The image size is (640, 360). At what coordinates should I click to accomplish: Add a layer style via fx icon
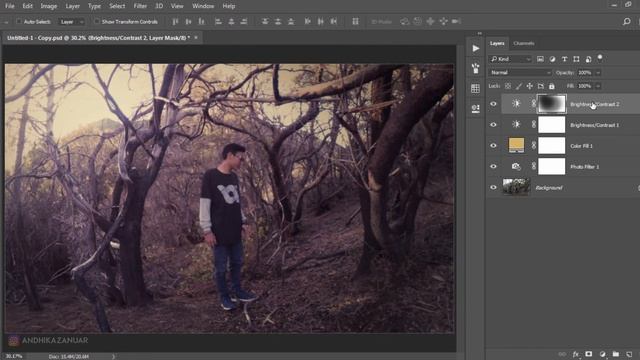point(576,354)
